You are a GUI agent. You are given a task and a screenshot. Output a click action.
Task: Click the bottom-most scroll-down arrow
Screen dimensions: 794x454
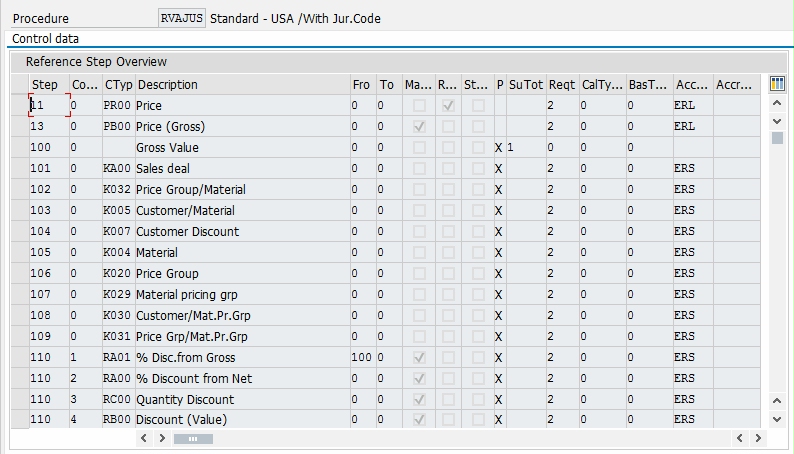(777, 419)
